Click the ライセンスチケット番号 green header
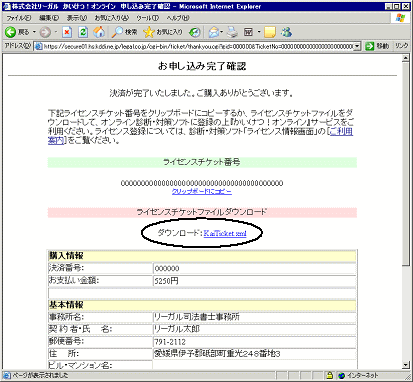The height and width of the screenshot is (382, 413). click(202, 162)
